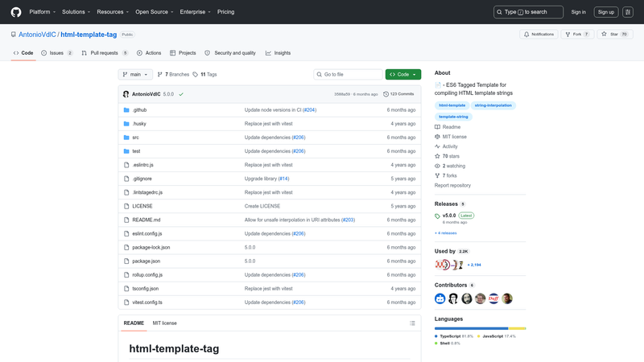Image resolution: width=644 pixels, height=362 pixels.
Task: Focus the Type / to search box
Action: 528,12
